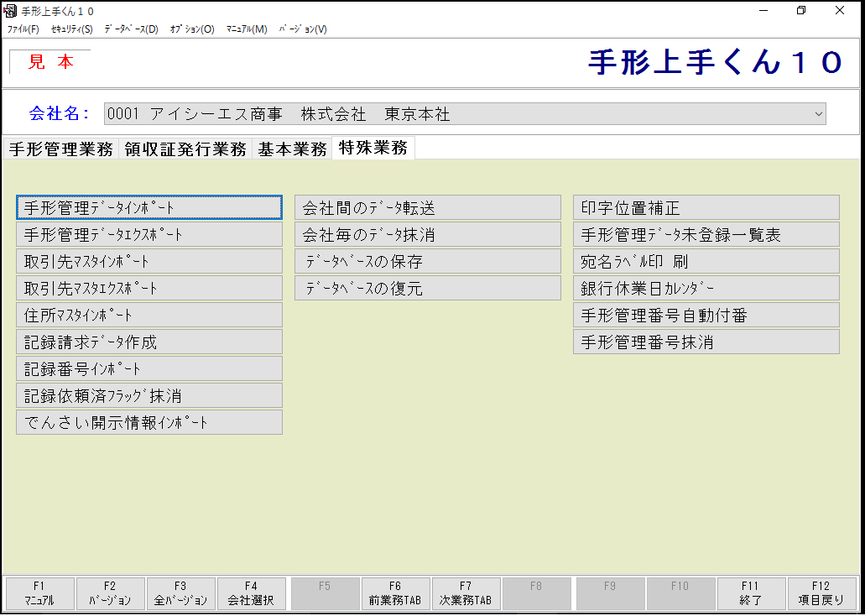Click the 手形上手くん１０ title heading
Screen dimensions: 865x616
(x=716, y=62)
